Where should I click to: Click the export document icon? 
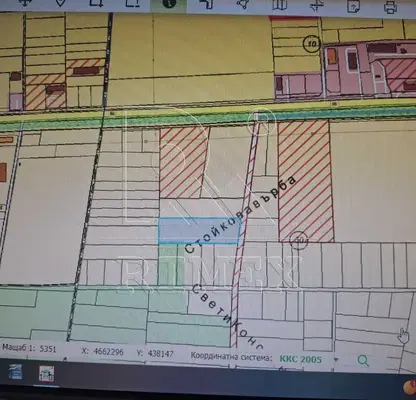point(353,6)
